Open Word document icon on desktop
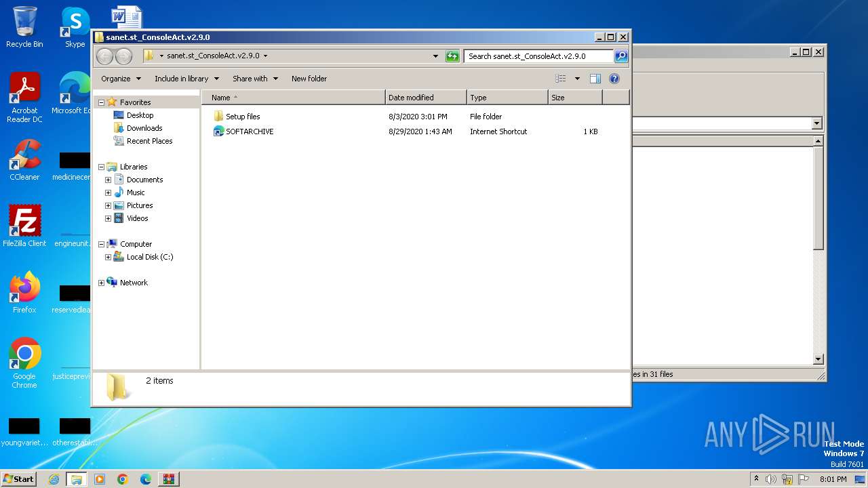Viewport: 868px width, 488px height. pos(126,16)
